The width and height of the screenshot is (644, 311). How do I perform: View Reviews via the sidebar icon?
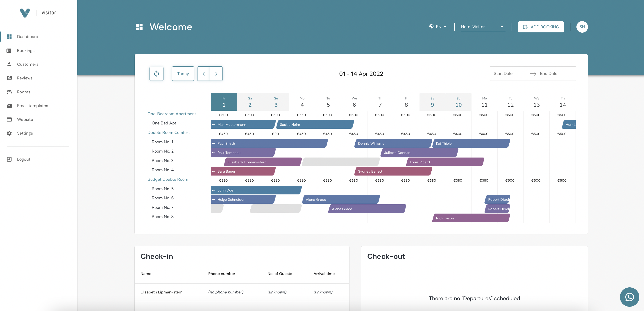[9, 78]
